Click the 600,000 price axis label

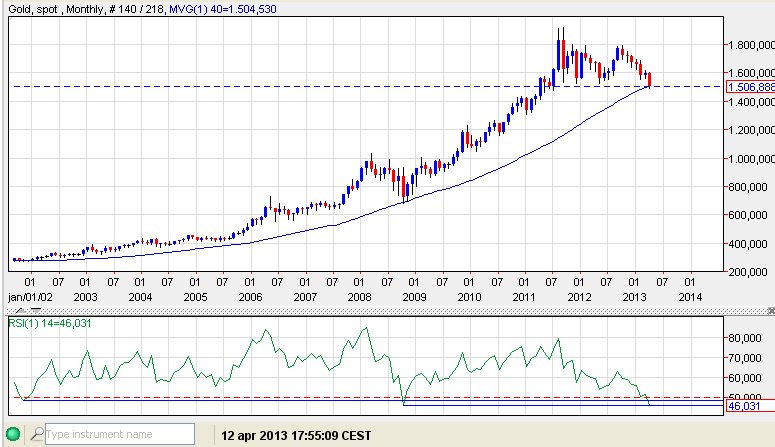pos(748,215)
